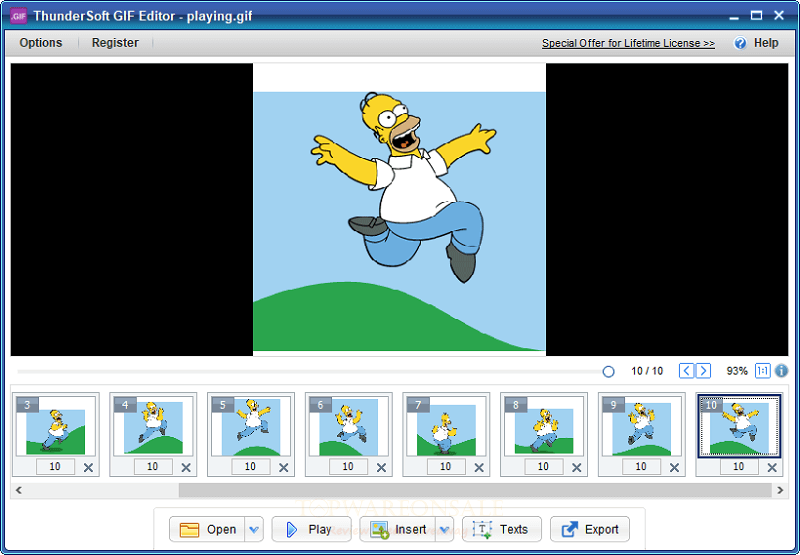Screen dimensions: 800x555
Task: Open the Register menu
Action: click(115, 43)
